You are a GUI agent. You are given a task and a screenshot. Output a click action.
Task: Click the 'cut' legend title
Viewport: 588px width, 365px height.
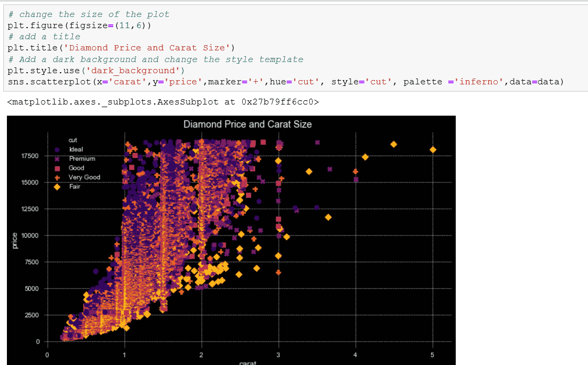(73, 140)
